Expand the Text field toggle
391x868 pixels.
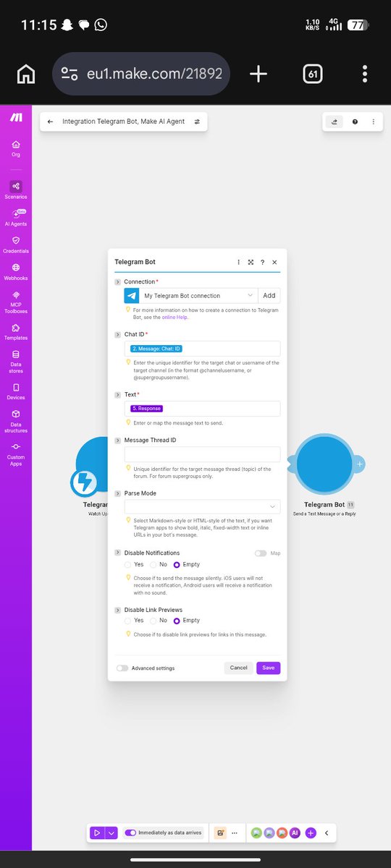click(x=117, y=394)
